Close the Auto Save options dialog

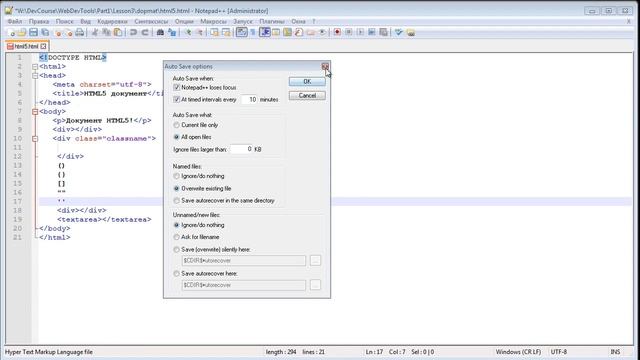325,67
